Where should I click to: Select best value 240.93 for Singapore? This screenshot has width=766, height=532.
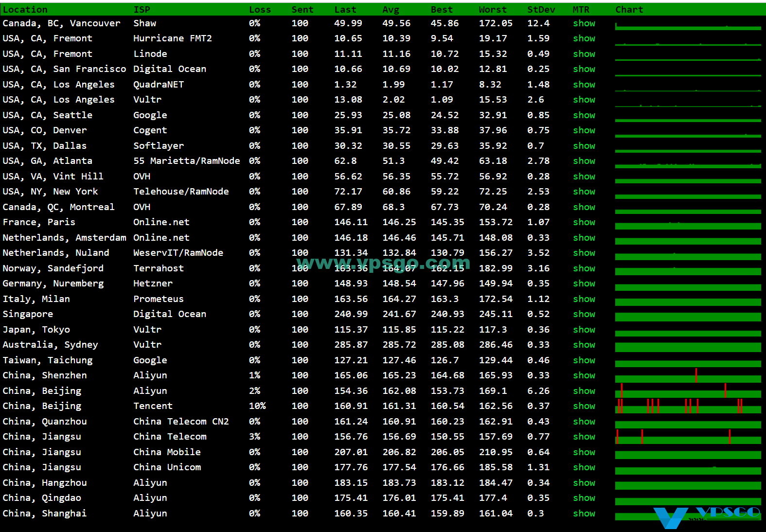click(447, 314)
